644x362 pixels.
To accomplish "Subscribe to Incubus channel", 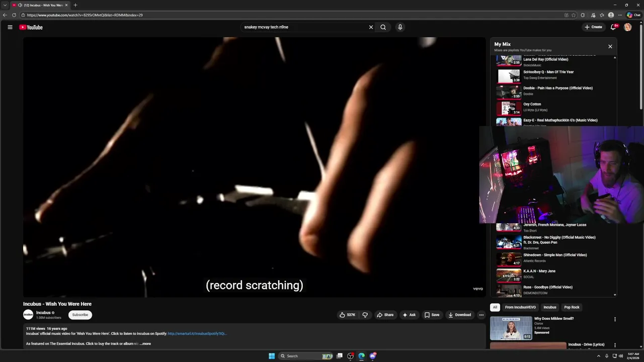I will point(80,315).
